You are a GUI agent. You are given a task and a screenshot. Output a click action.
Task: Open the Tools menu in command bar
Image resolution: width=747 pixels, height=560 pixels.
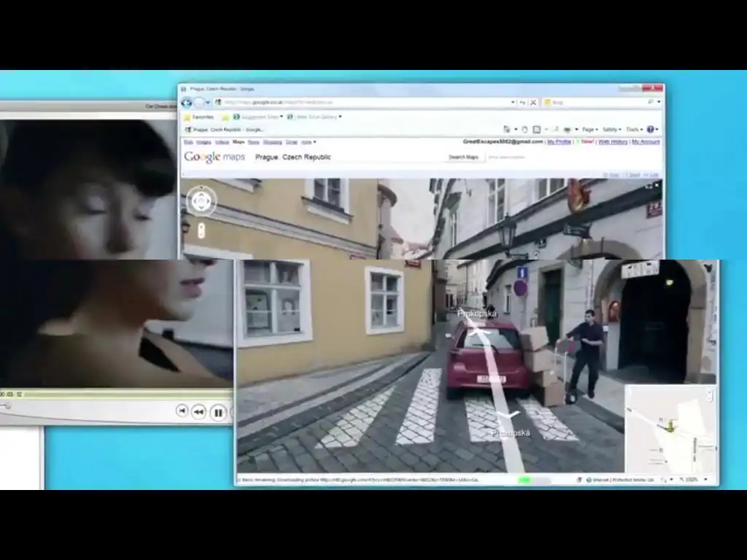[x=634, y=130]
